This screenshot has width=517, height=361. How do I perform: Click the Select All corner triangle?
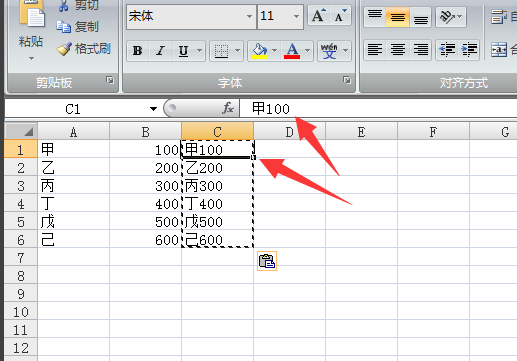pyautogui.click(x=21, y=131)
